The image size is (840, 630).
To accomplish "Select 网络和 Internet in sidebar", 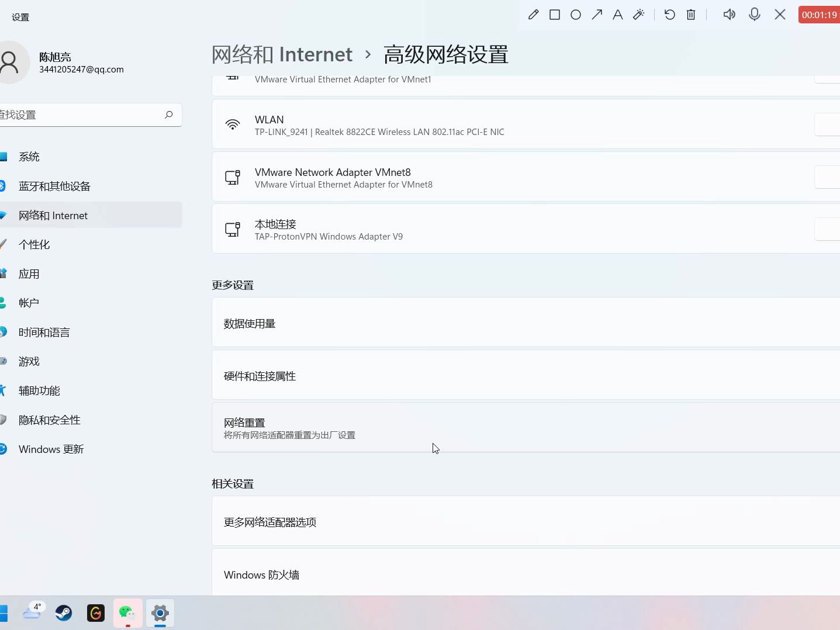I will click(x=91, y=215).
